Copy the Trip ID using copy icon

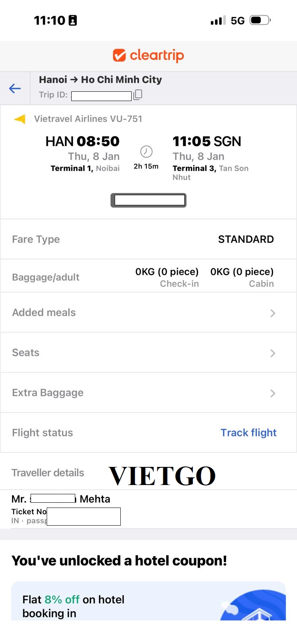pos(138,95)
